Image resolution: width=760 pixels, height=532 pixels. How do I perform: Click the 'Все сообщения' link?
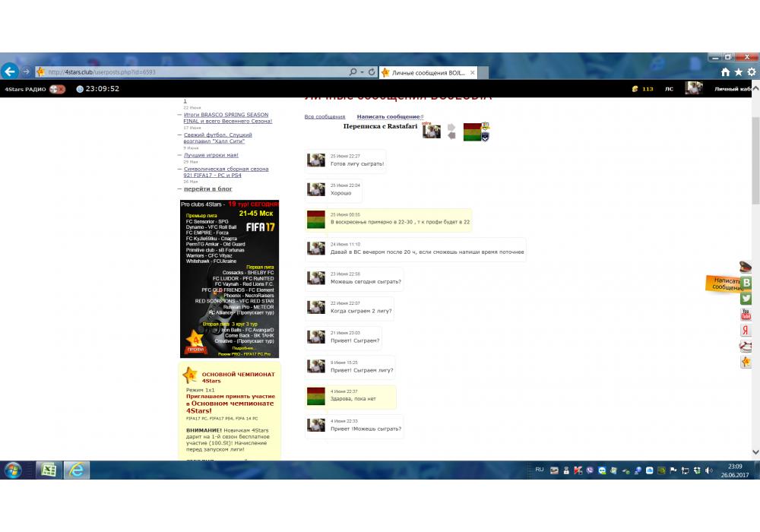coord(325,117)
